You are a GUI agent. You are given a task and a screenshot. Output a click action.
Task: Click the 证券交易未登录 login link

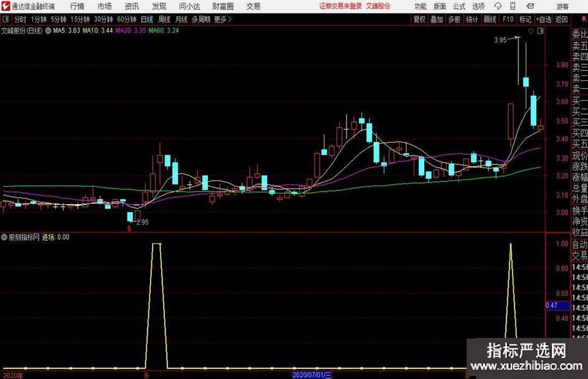340,6
